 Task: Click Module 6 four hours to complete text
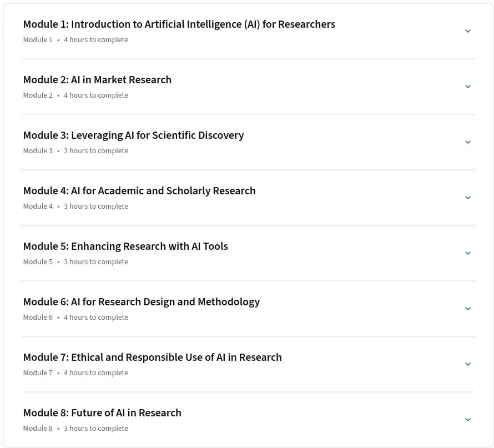pyautogui.click(x=96, y=317)
